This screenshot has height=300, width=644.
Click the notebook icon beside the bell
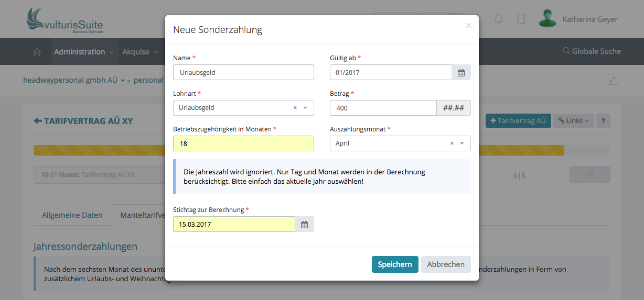pyautogui.click(x=521, y=19)
